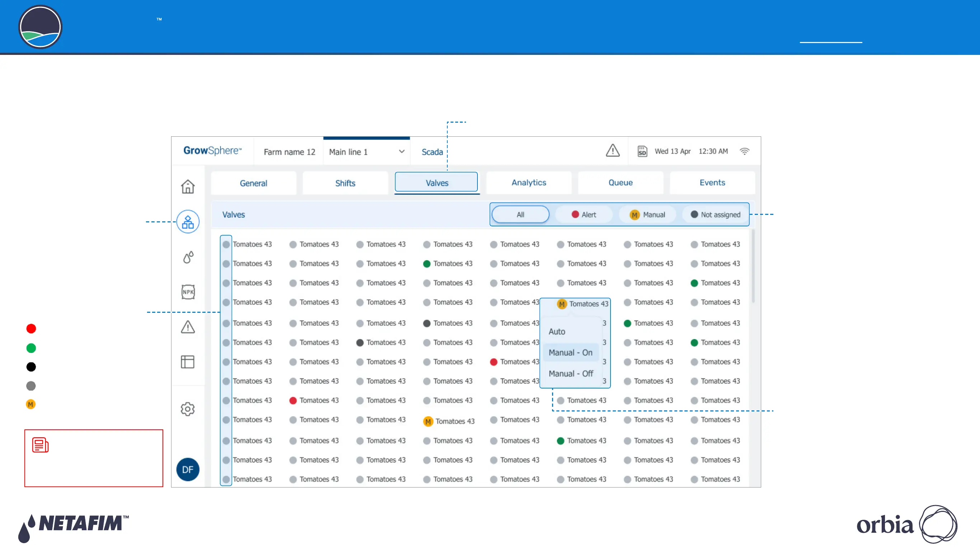Filter valves by All

(x=520, y=215)
